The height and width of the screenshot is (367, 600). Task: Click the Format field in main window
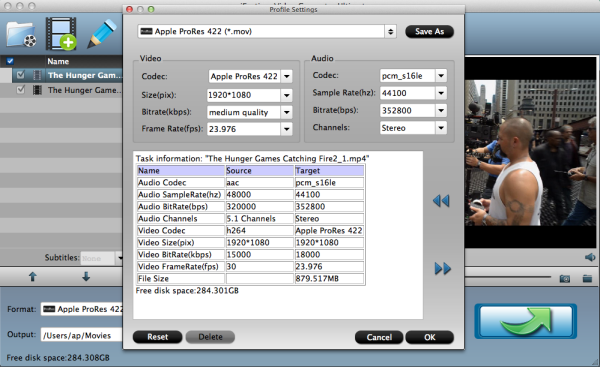click(82, 309)
